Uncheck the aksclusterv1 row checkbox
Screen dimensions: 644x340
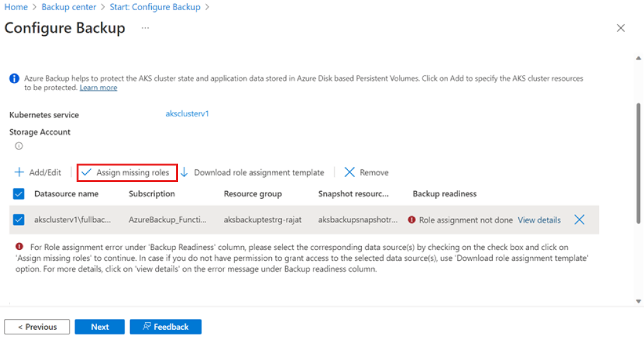19,220
